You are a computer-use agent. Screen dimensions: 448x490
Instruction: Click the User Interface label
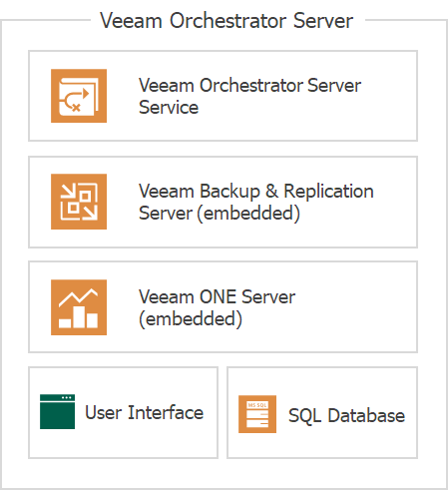(x=144, y=412)
